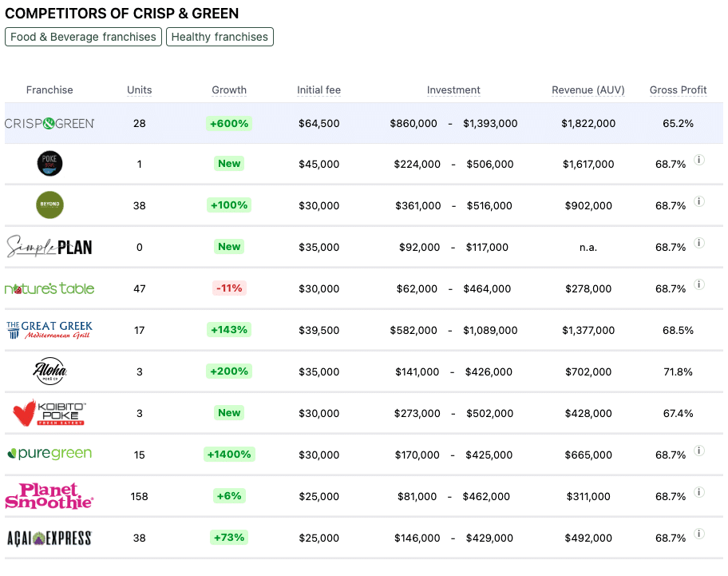
Task: Click the Nature's Table logo
Action: click(49, 288)
